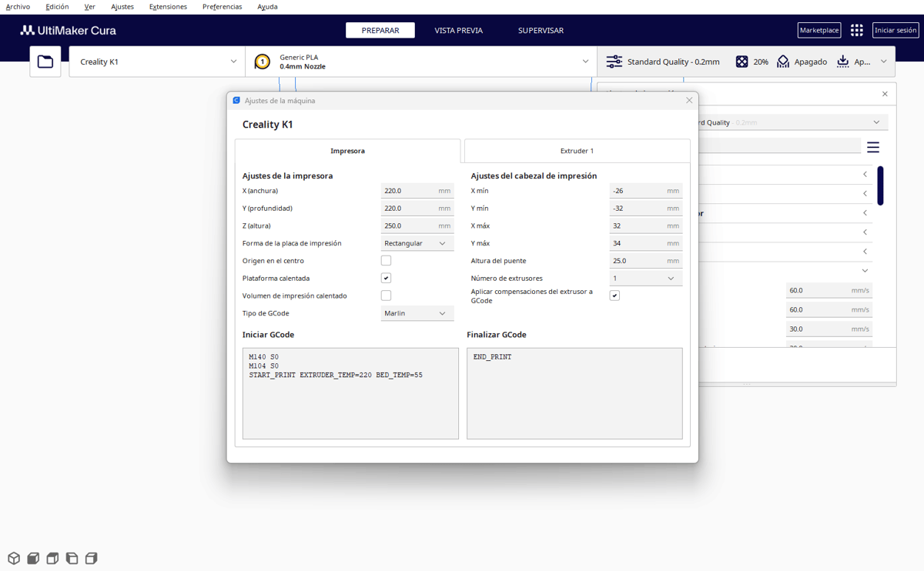Open the Archivo menu
This screenshot has height=571, width=924.
[x=18, y=7]
